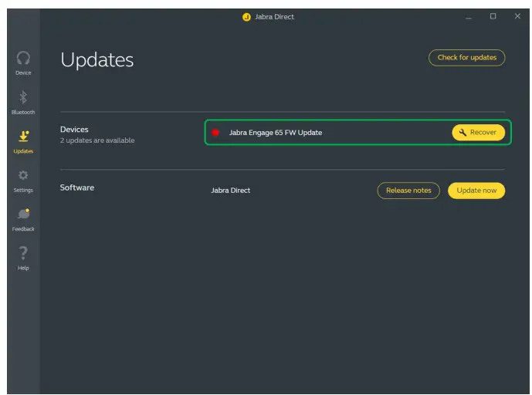Click the Software section heading

[x=77, y=187]
